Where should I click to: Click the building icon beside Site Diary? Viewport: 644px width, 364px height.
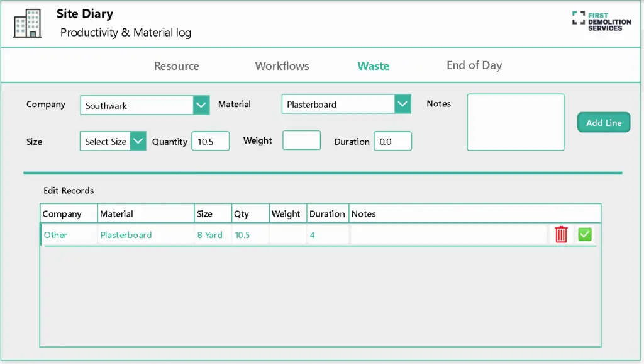[27, 23]
